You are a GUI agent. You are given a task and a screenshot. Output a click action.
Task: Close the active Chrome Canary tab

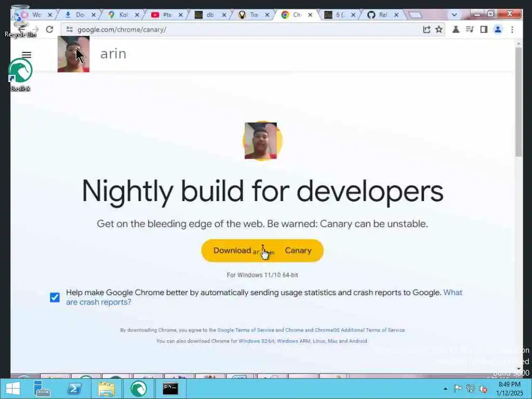[310, 15]
